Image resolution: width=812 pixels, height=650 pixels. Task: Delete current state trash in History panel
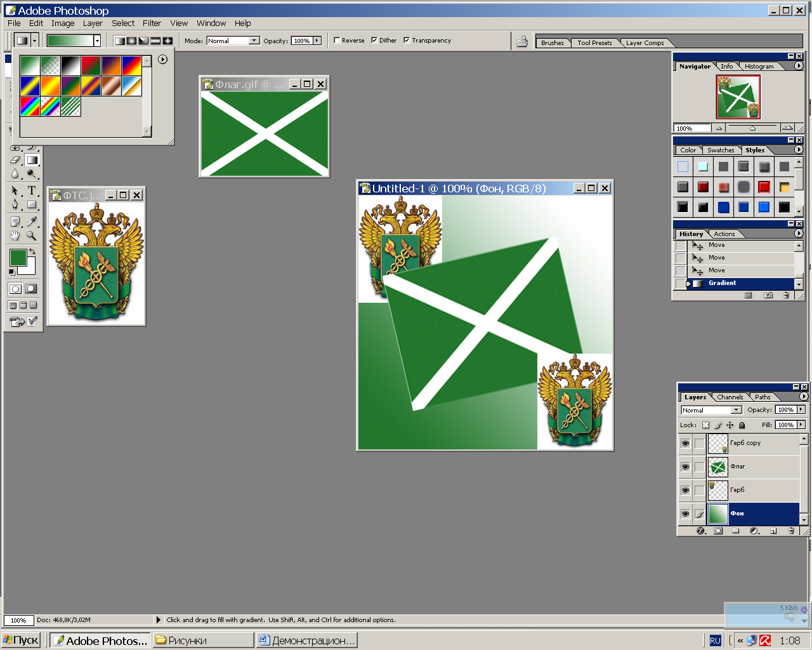(x=787, y=295)
